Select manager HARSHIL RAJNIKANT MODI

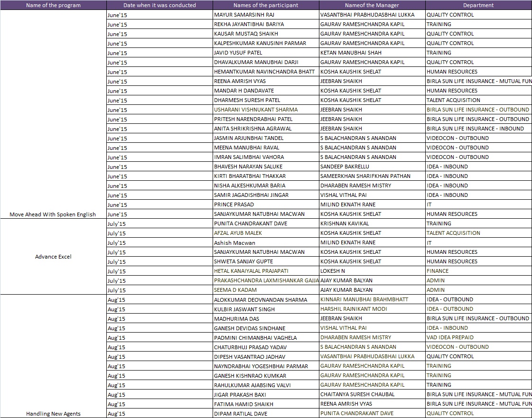(372, 309)
